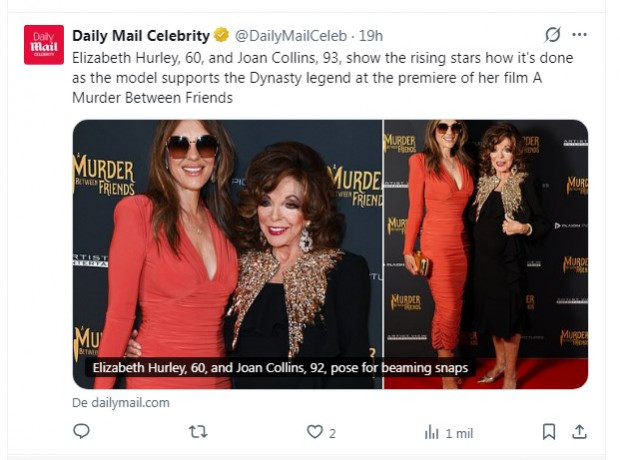Click the gold verified badge
This screenshot has width=620, height=460.
(221, 35)
